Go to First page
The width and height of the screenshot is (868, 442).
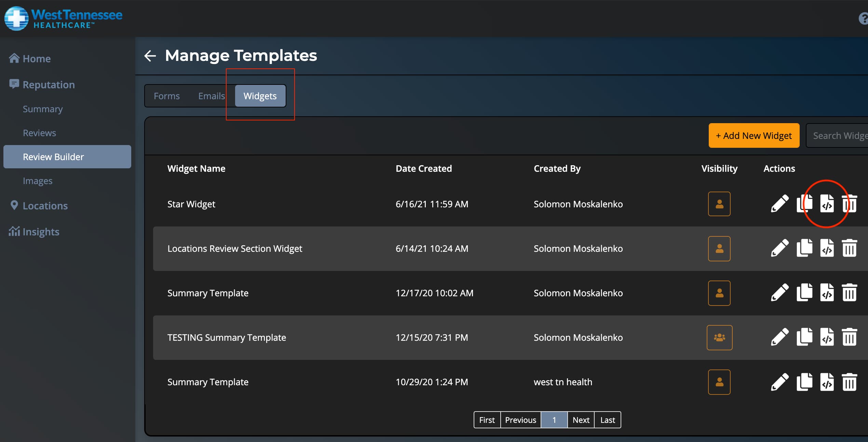coord(487,420)
